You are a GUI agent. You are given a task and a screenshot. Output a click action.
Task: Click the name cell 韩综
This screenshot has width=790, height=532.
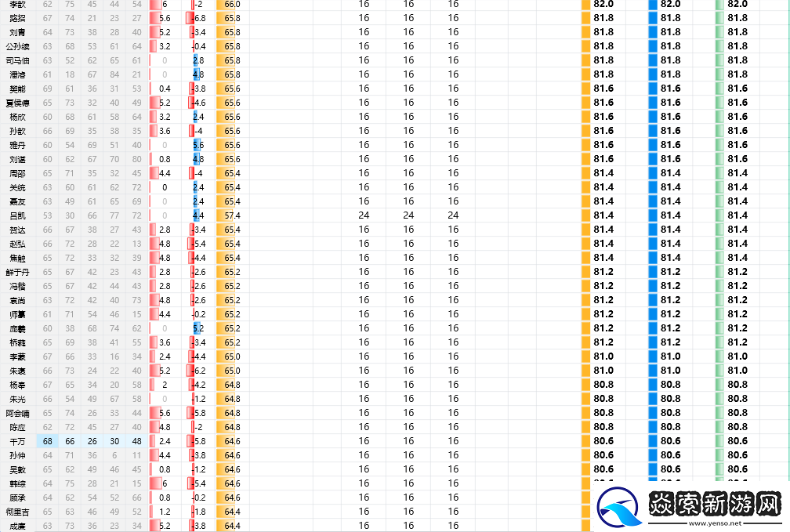tap(17, 483)
